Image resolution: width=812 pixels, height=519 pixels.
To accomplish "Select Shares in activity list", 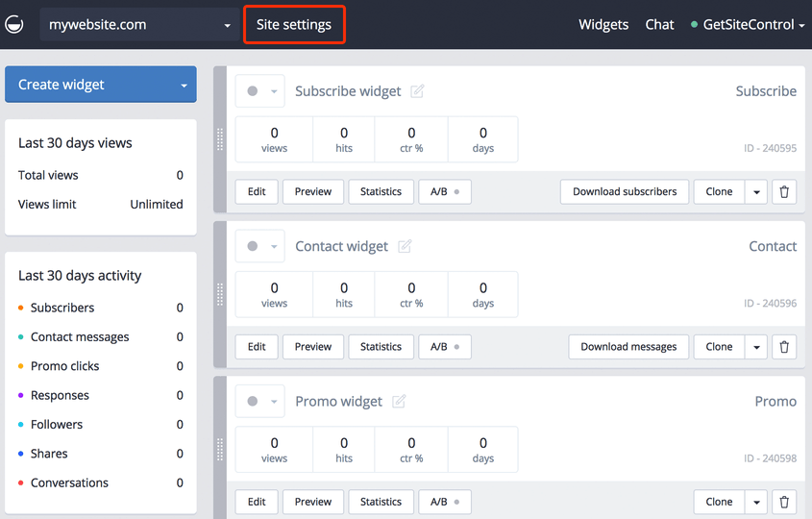I will tap(101, 454).
